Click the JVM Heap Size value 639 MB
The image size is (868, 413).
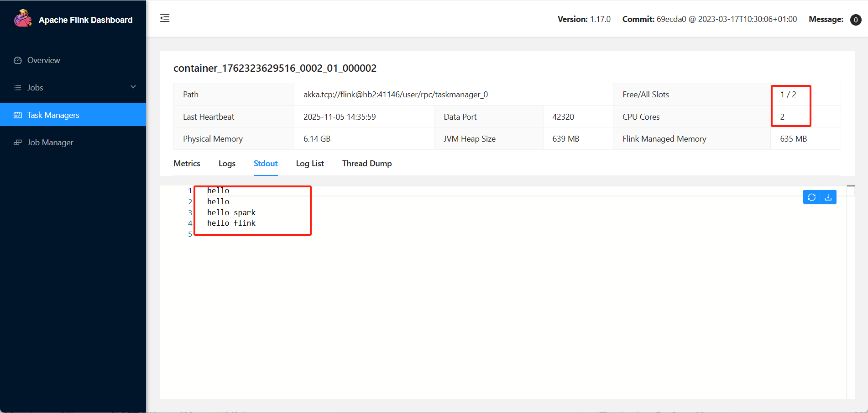pyautogui.click(x=566, y=139)
